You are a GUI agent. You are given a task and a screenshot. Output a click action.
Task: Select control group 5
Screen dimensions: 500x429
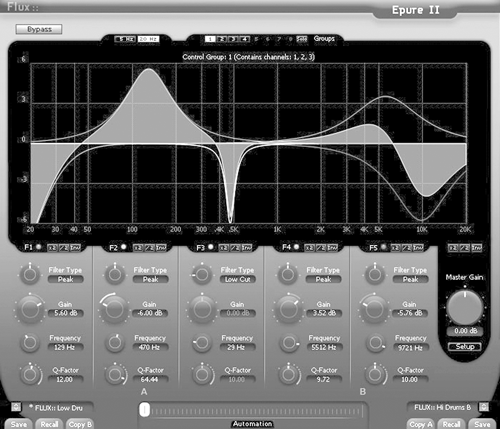coord(256,39)
